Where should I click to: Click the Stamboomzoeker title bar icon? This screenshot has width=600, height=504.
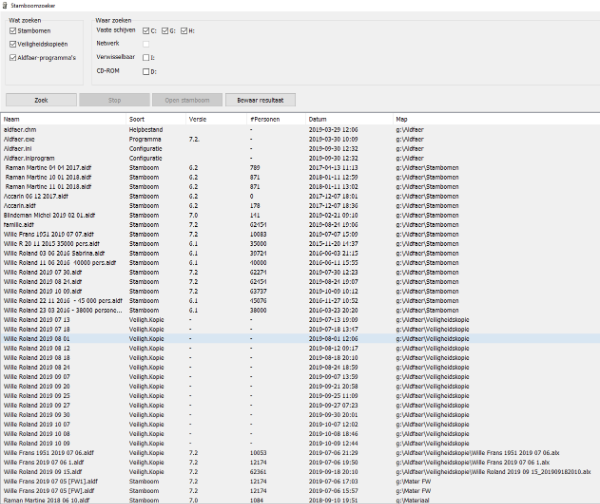[x=6, y=5]
